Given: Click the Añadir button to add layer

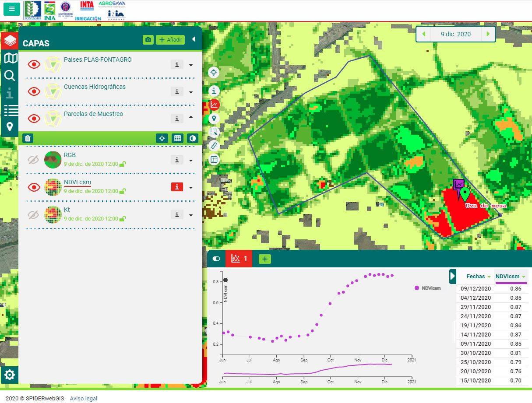Looking at the screenshot, I should (170, 40).
